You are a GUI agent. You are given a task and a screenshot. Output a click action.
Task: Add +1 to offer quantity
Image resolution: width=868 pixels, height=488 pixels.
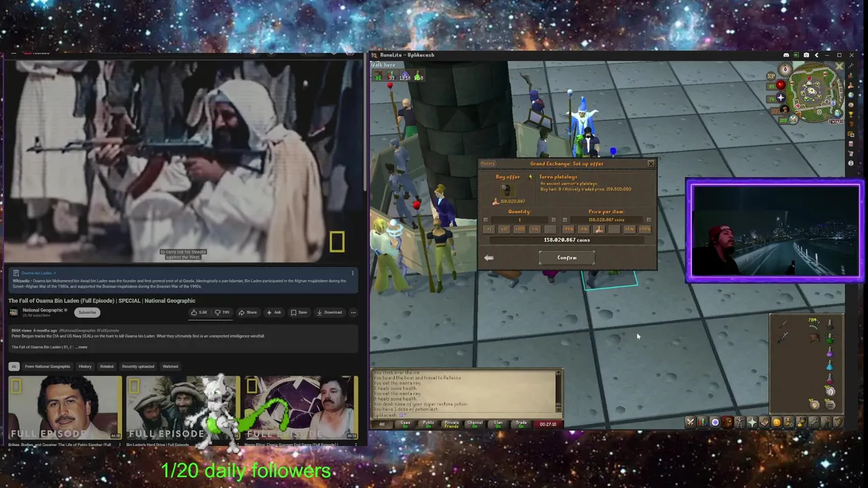click(x=489, y=229)
